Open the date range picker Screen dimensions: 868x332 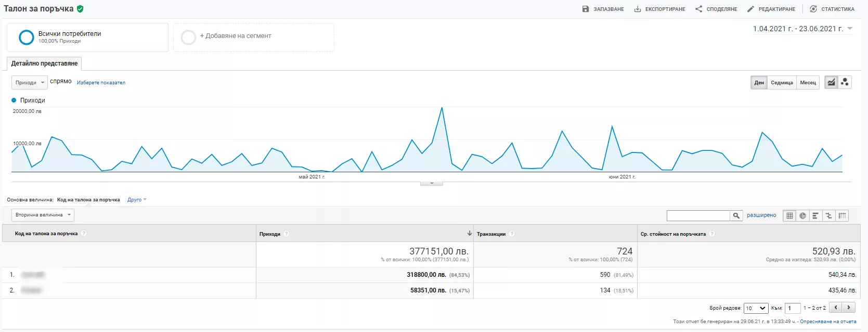802,29
